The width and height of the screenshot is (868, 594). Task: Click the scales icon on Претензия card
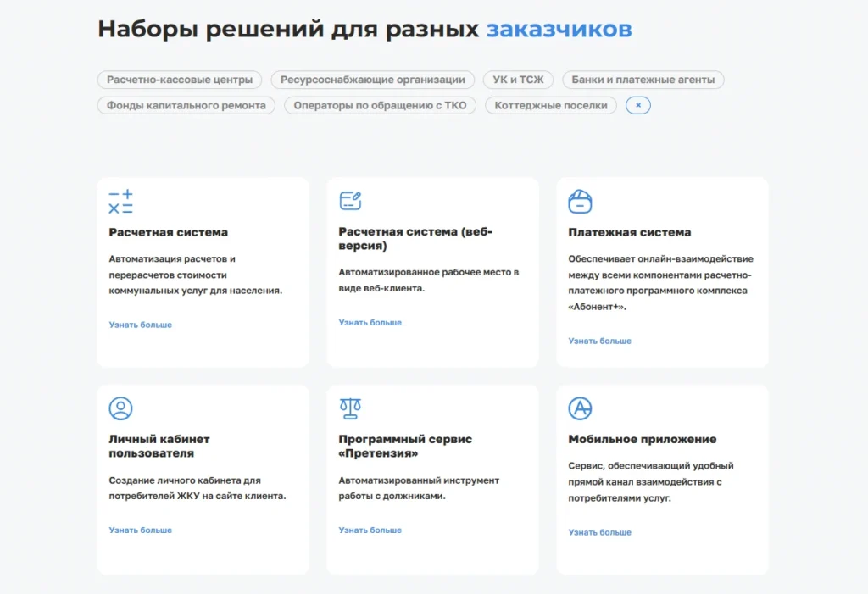click(350, 408)
